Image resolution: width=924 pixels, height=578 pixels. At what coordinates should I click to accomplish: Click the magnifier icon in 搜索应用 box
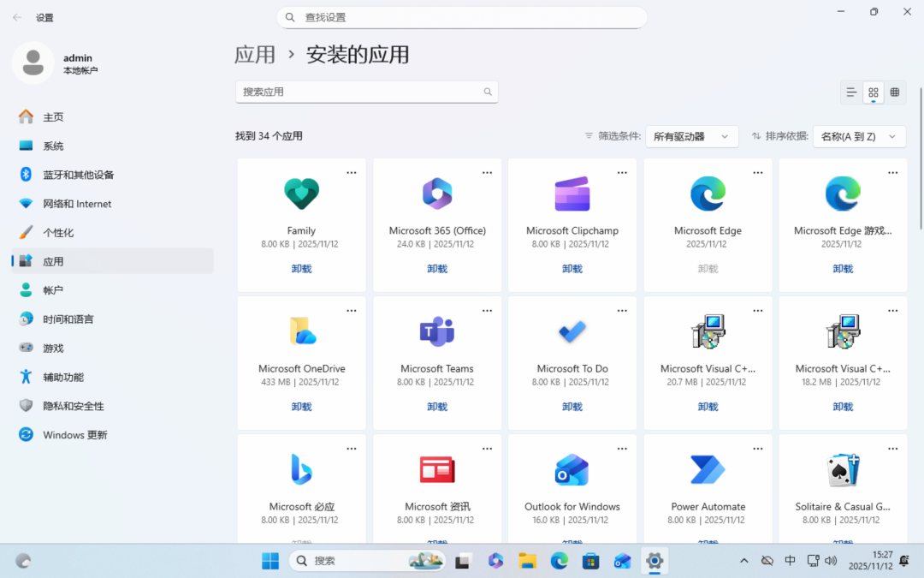488,92
